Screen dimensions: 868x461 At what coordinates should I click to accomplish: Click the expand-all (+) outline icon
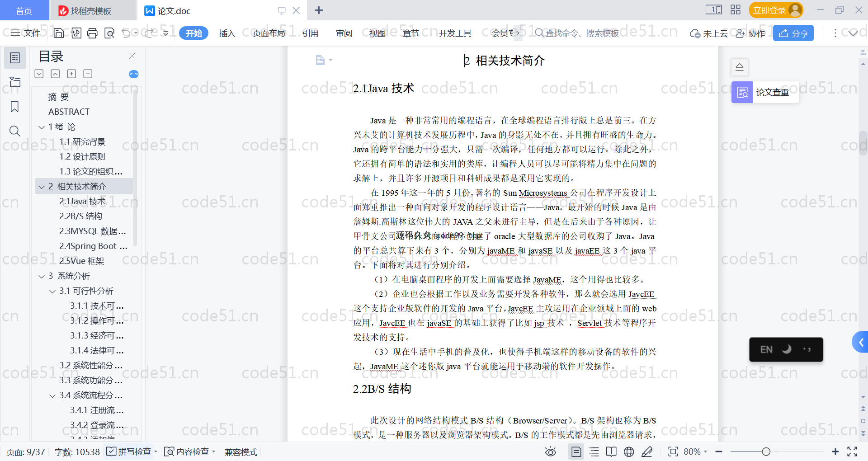[71, 74]
